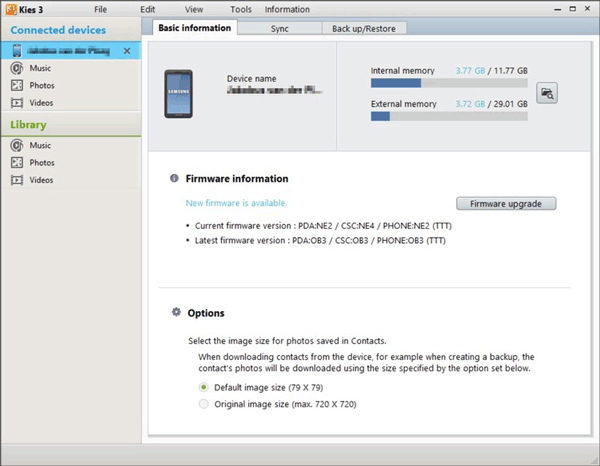Screen dimensions: 600x466
Task: Switch to the Sync tab
Action: [x=279, y=29]
